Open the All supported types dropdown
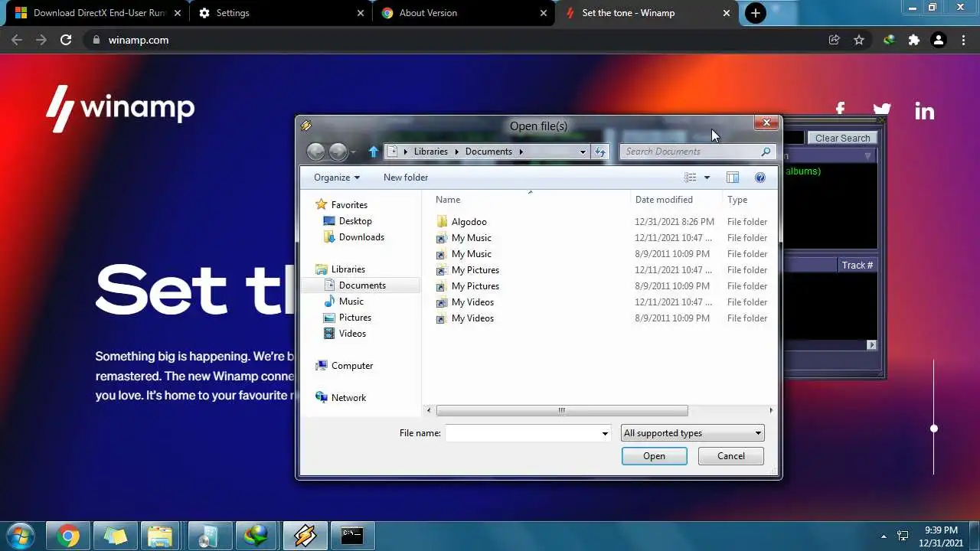The height and width of the screenshot is (551, 980). pos(693,433)
